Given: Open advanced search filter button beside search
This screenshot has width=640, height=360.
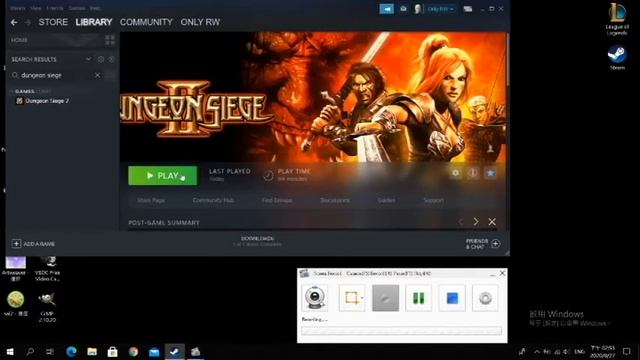Looking at the screenshot, I should [x=110, y=75].
